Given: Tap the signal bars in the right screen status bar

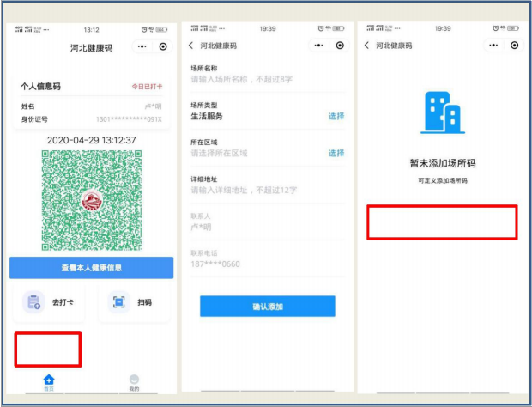Looking at the screenshot, I should click(375, 28).
